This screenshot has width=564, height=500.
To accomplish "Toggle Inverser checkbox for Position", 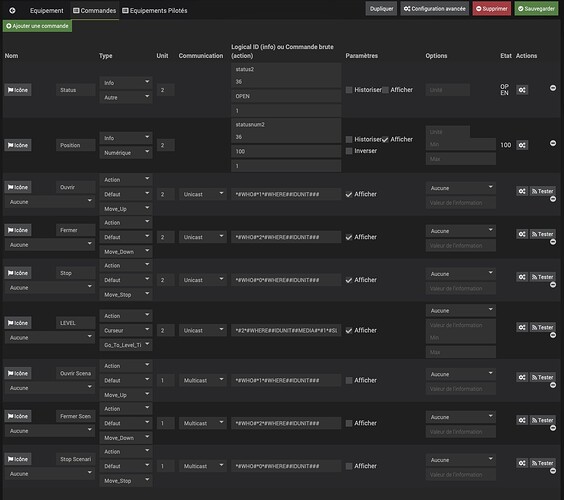I will pos(349,151).
